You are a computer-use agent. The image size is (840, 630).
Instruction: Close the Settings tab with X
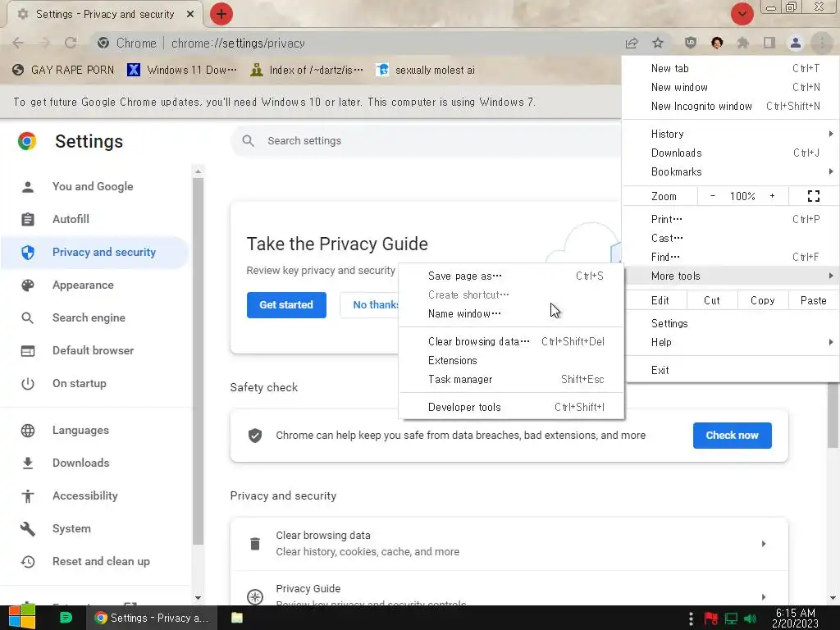(190, 15)
